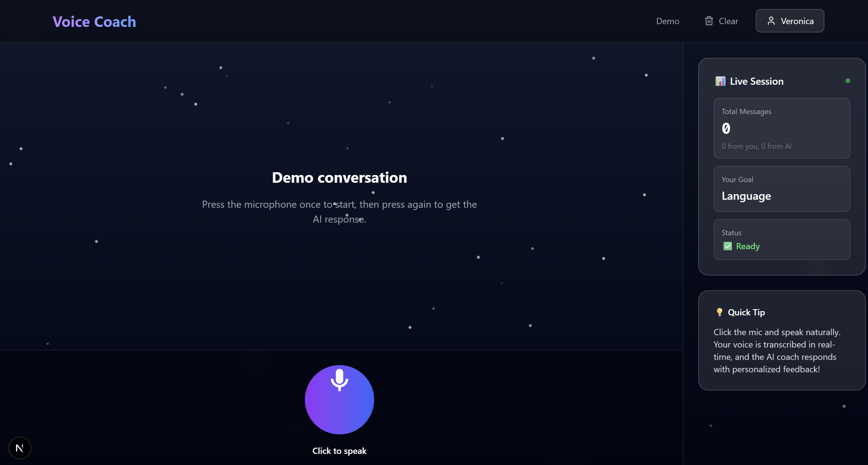Open the Veronica account button
Viewport: 868px width, 465px height.
[x=789, y=21]
